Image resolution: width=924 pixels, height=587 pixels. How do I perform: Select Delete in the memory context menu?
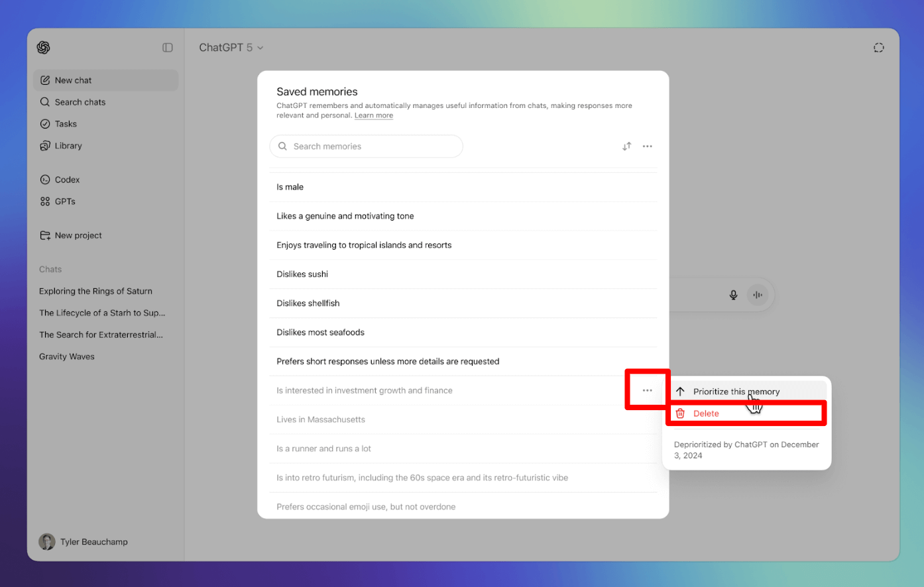tap(706, 413)
